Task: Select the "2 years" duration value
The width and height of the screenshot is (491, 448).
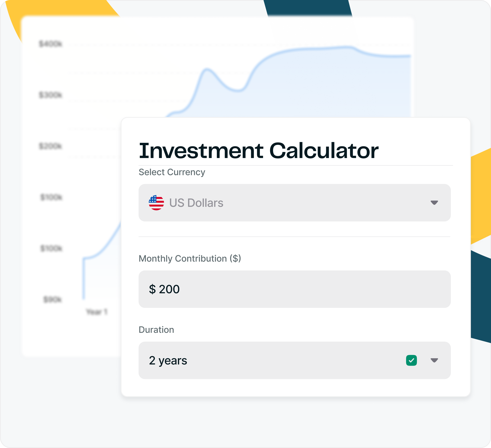Action: 168,361
